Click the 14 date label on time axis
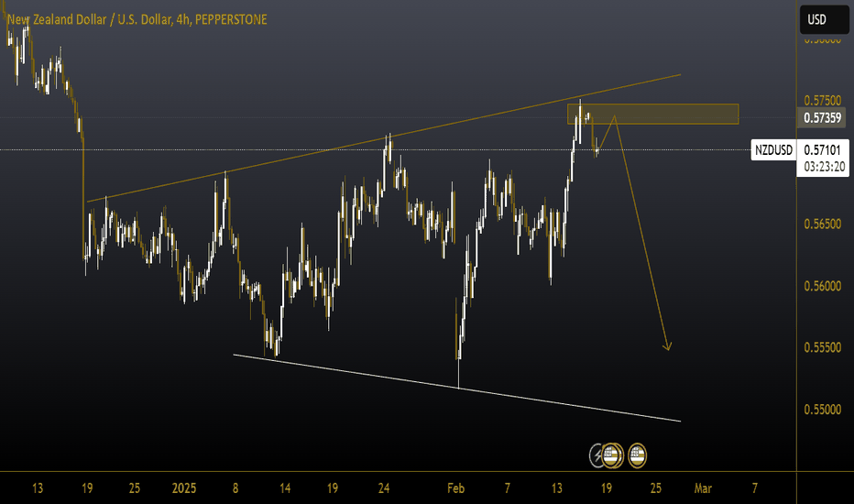The image size is (854, 504). (285, 488)
